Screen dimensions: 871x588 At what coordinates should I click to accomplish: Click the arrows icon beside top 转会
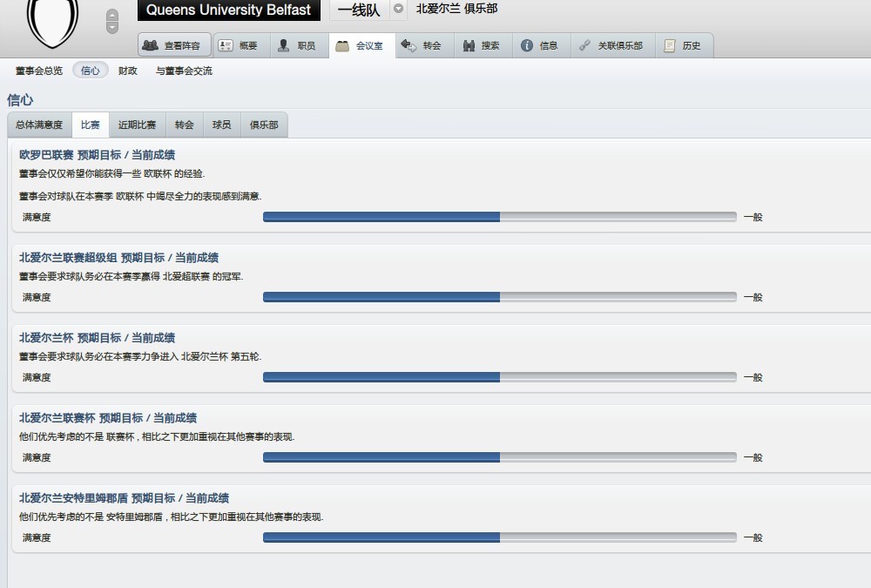(408, 45)
